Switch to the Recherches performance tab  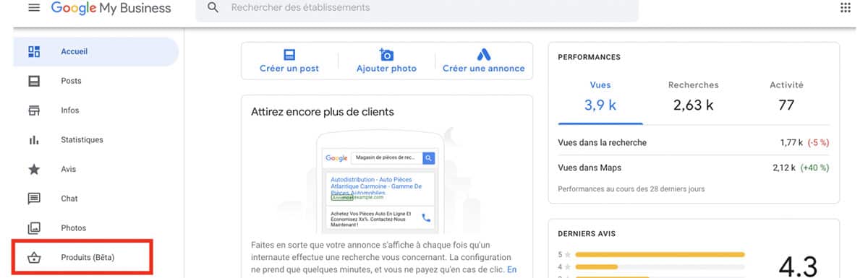click(693, 96)
